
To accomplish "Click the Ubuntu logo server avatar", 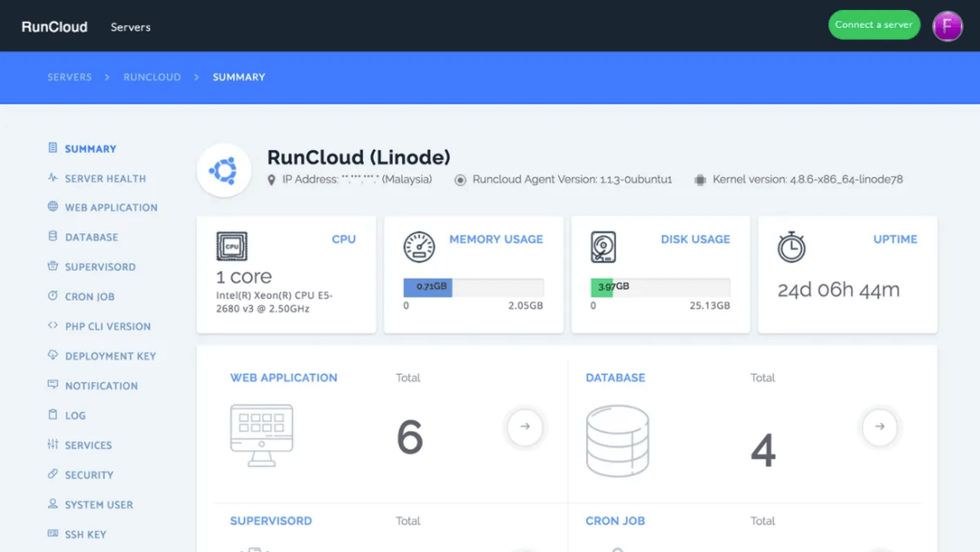I will [x=224, y=170].
